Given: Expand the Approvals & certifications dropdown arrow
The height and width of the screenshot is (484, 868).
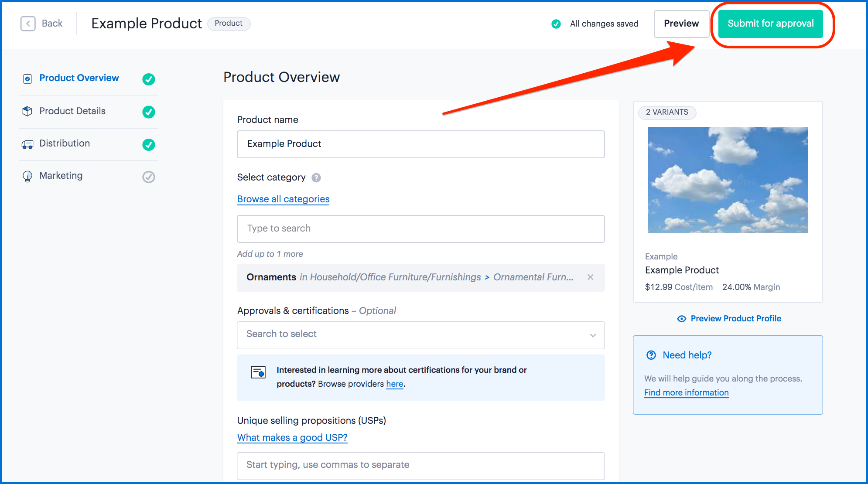Looking at the screenshot, I should tap(593, 335).
